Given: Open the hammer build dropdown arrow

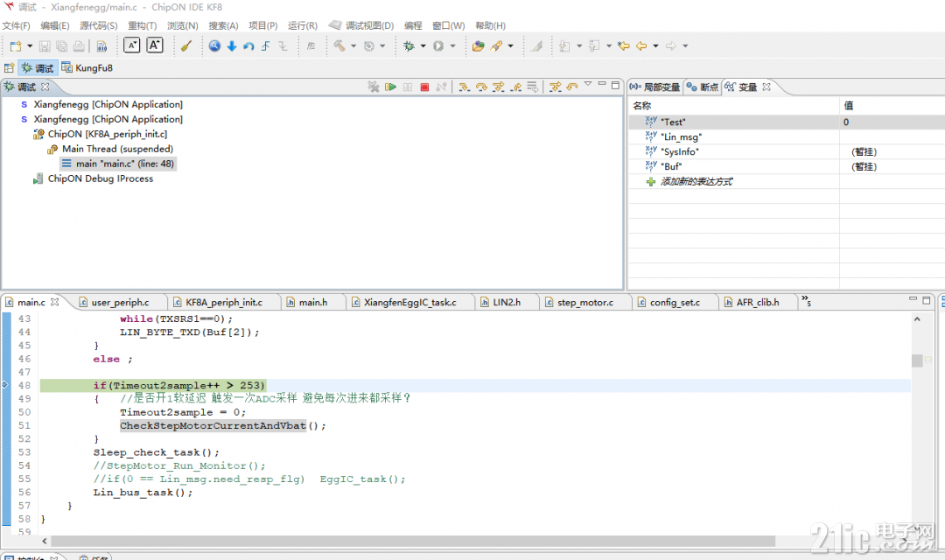Looking at the screenshot, I should tap(353, 45).
